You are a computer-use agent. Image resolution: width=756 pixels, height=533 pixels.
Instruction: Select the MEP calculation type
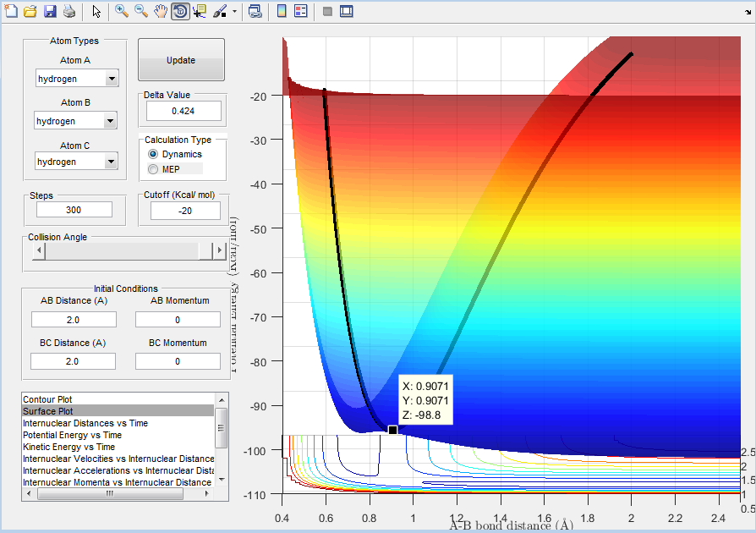(153, 169)
